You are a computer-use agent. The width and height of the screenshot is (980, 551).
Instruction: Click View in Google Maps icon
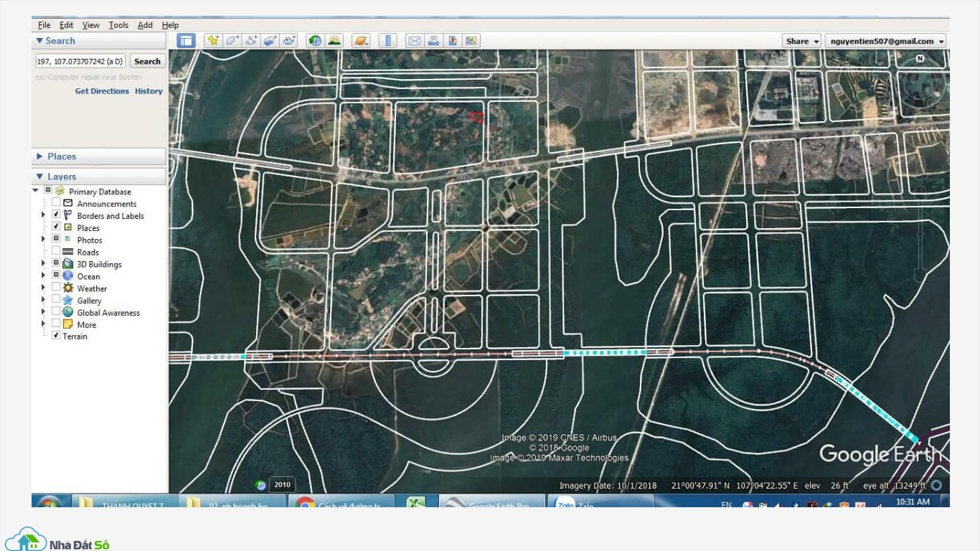471,41
